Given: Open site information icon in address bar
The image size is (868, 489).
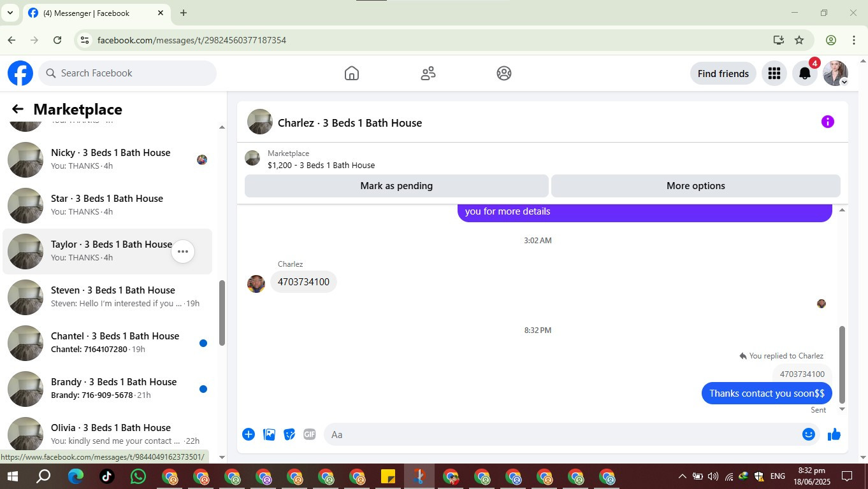Looking at the screenshot, I should tap(83, 40).
